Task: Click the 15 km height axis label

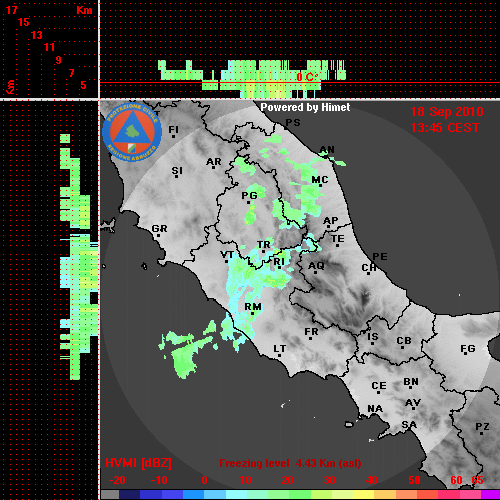Action: pyautogui.click(x=24, y=23)
